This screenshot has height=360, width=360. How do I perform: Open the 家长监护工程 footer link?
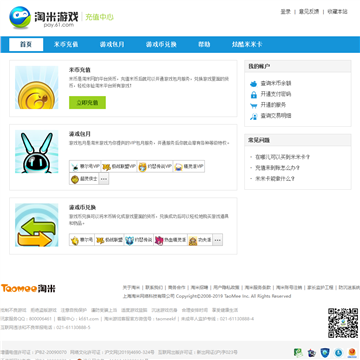click(320, 288)
